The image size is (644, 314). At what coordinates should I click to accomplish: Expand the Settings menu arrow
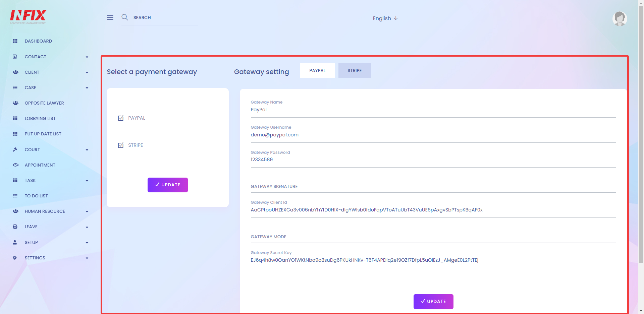pyautogui.click(x=87, y=258)
